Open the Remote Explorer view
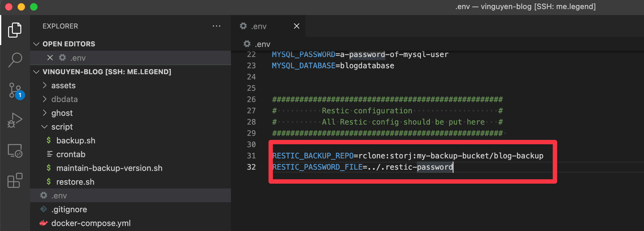 tap(15, 151)
